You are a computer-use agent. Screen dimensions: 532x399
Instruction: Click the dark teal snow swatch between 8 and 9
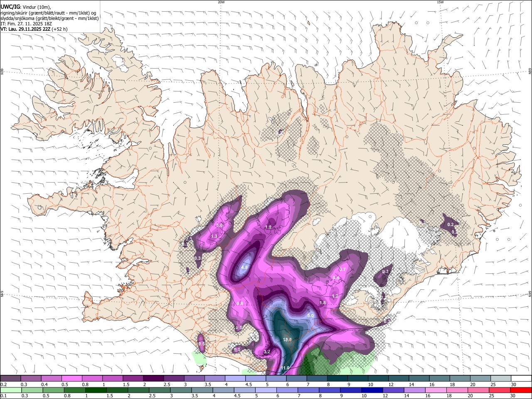337,378
